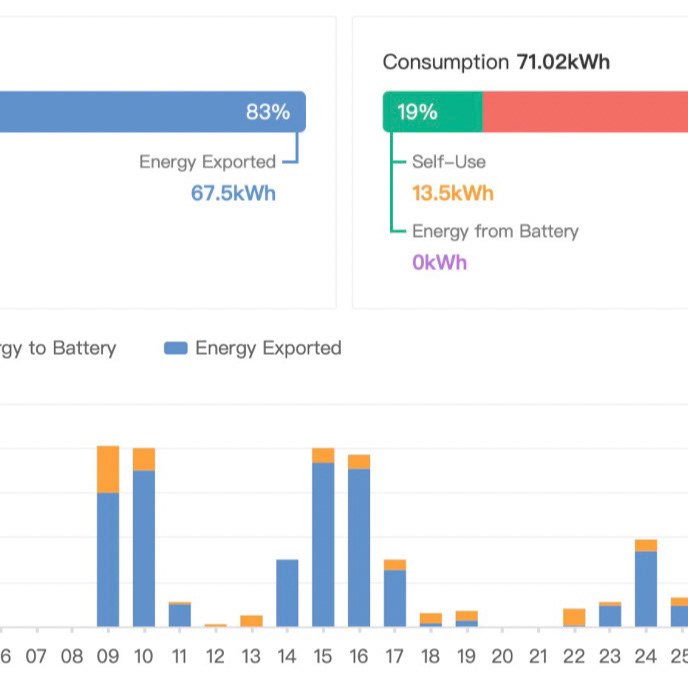Image resolution: width=688 pixels, height=688 pixels.
Task: Click the bar for day 24
Action: 646,583
